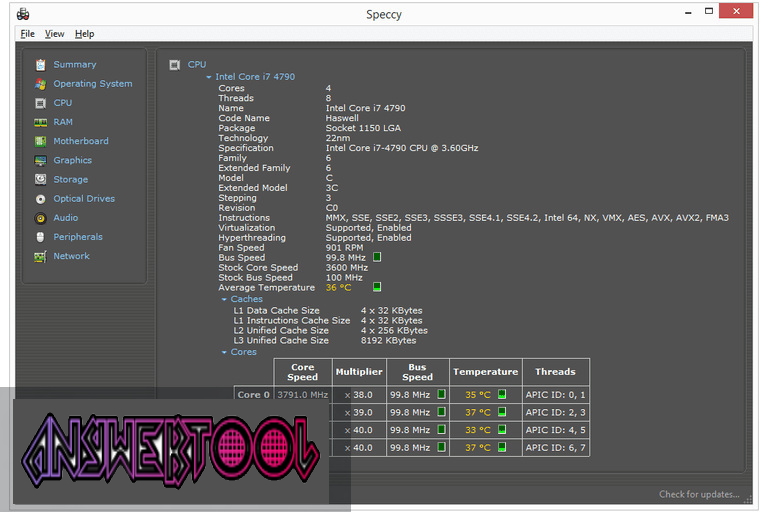Image resolution: width=768 pixels, height=512 pixels.
Task: Select the Core Speed column header
Action: click(x=303, y=372)
